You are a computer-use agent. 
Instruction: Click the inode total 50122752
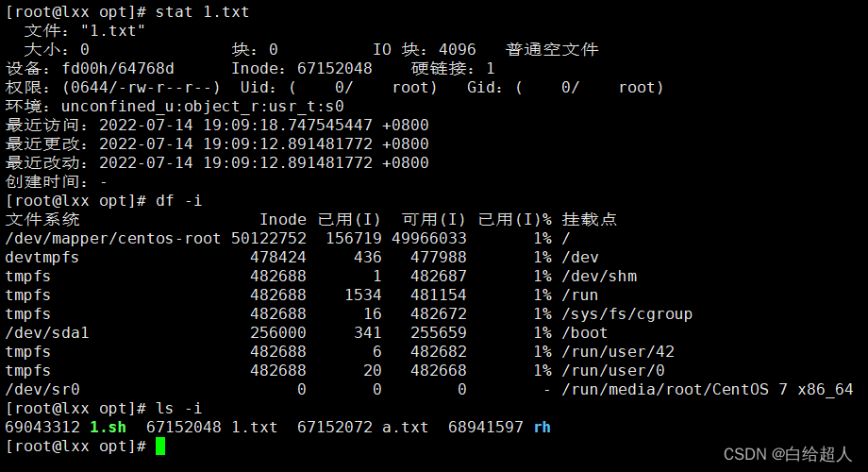point(269,238)
